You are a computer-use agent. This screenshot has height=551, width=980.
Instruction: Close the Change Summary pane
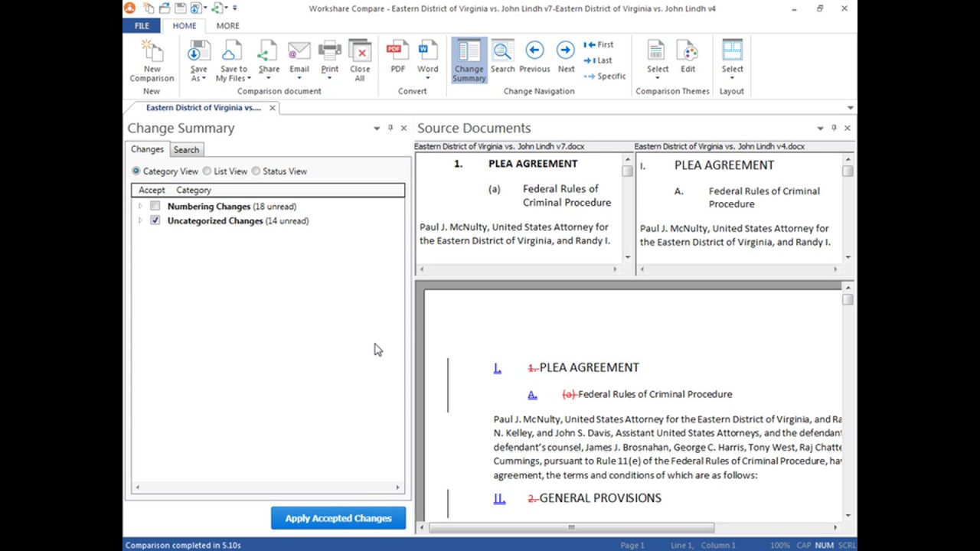coord(403,129)
